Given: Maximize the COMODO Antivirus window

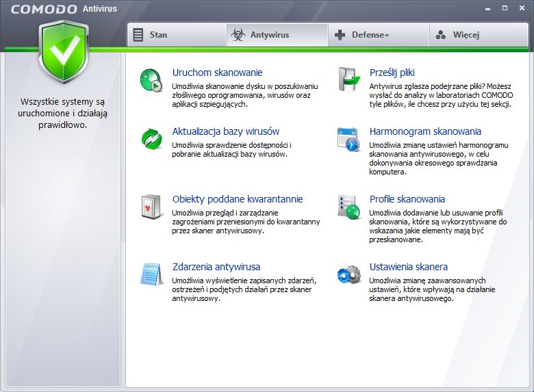Looking at the screenshot, I should pyautogui.click(x=505, y=8).
